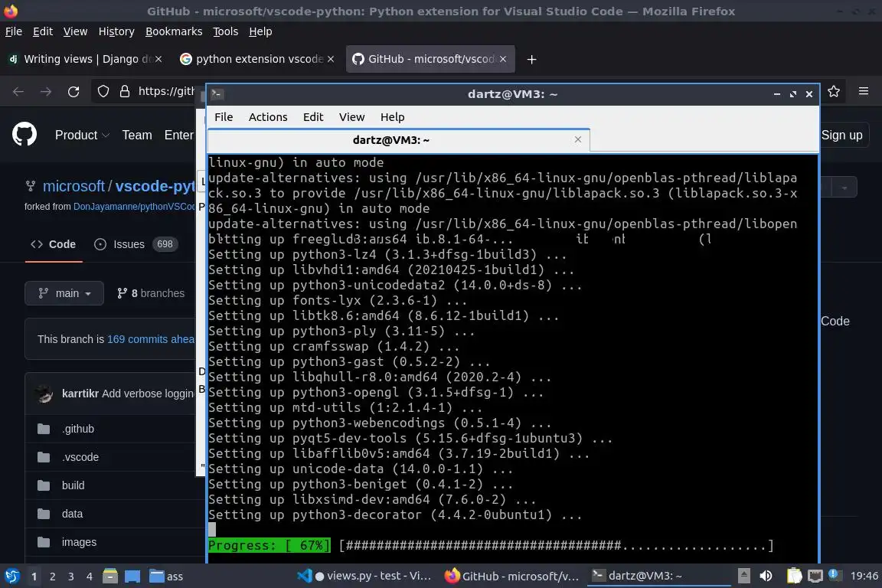Open the terminal Actions menu

click(x=268, y=117)
